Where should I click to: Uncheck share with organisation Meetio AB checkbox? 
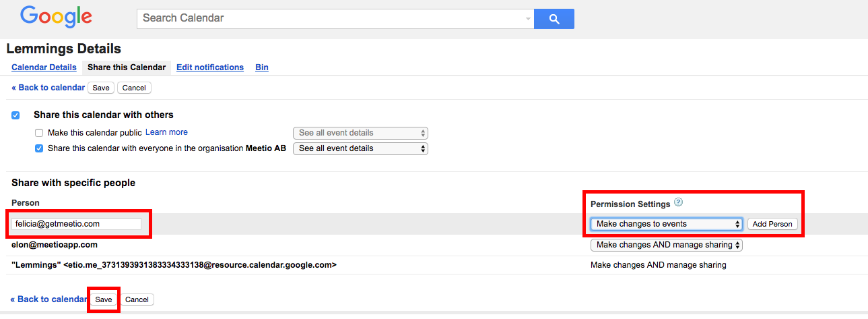[39, 148]
